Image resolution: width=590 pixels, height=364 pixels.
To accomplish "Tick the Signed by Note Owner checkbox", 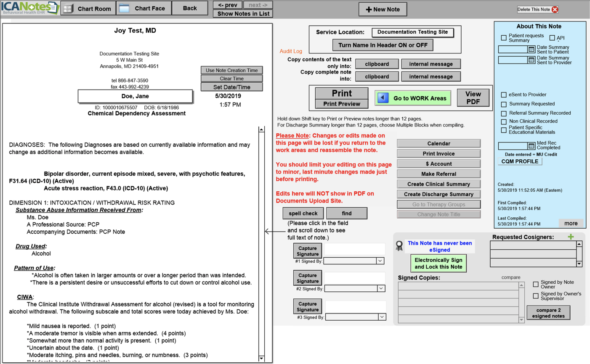I will pyautogui.click(x=536, y=285).
